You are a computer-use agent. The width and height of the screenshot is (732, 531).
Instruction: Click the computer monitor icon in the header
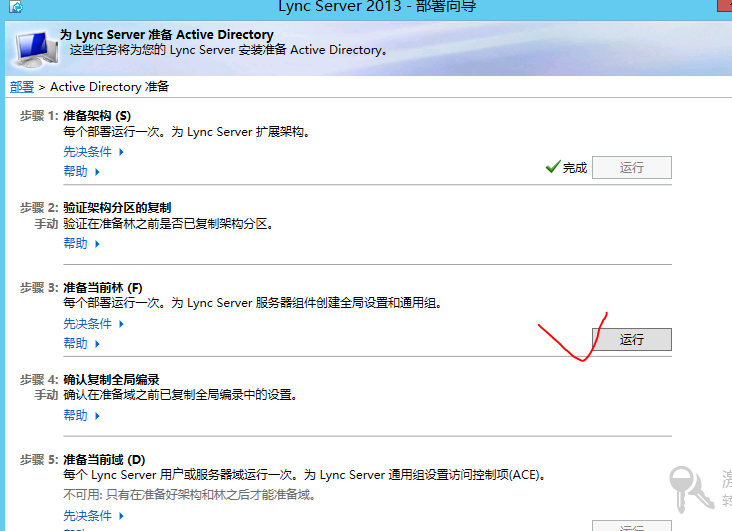pos(36,48)
